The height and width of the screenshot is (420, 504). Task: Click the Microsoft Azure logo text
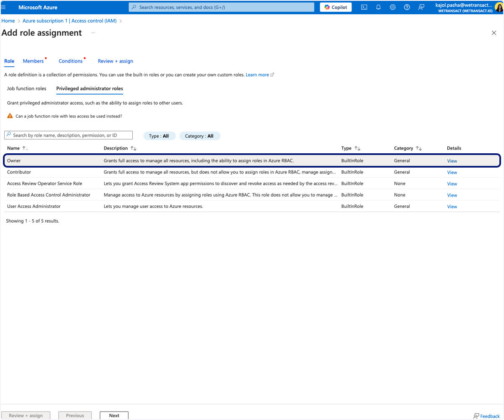pyautogui.click(x=38, y=7)
